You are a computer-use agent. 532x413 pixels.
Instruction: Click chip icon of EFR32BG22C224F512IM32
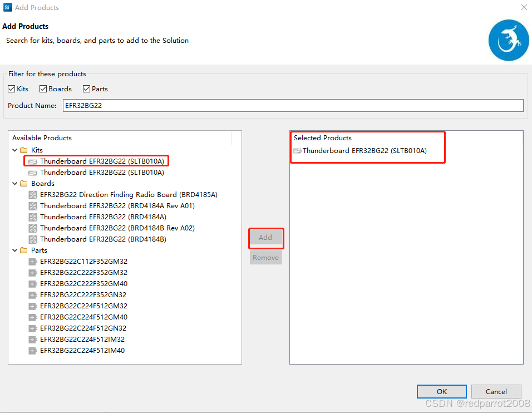click(x=33, y=340)
